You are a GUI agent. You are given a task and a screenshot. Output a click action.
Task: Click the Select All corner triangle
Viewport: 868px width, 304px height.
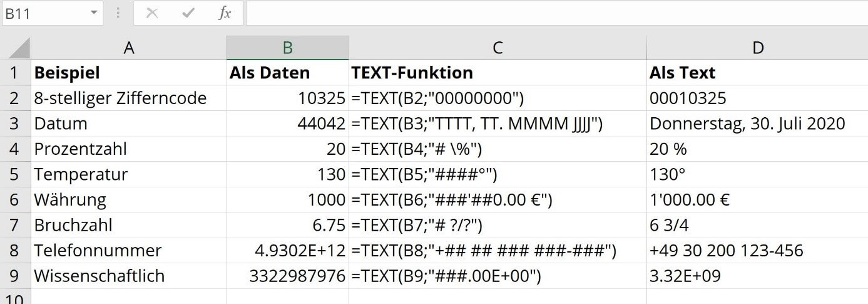16,48
